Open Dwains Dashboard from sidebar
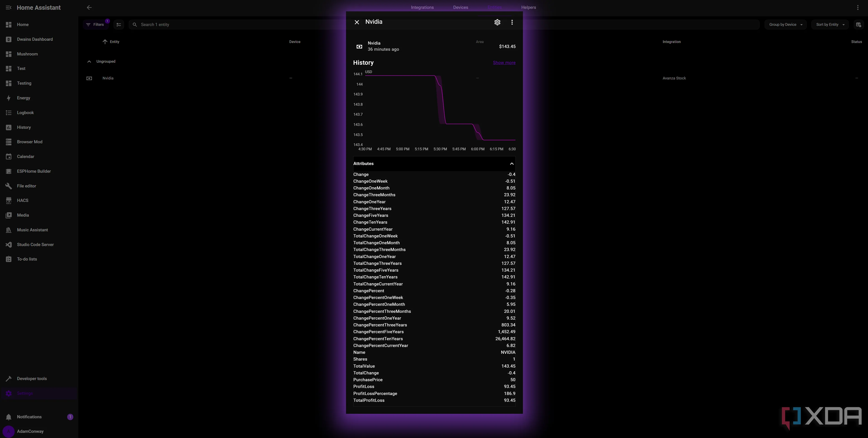The height and width of the screenshot is (438, 868). click(x=39, y=39)
